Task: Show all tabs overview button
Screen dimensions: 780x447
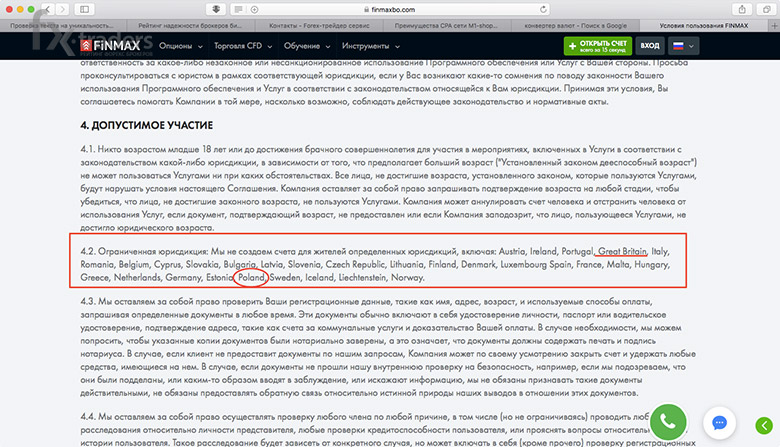Action: (x=766, y=9)
